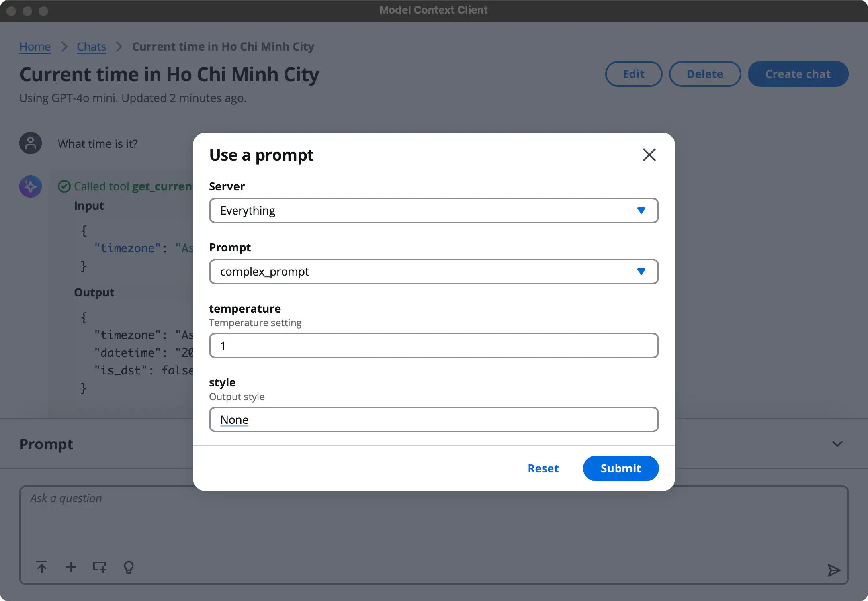Expand the Prompt section chevron
This screenshot has width=868, height=601.
[837, 444]
